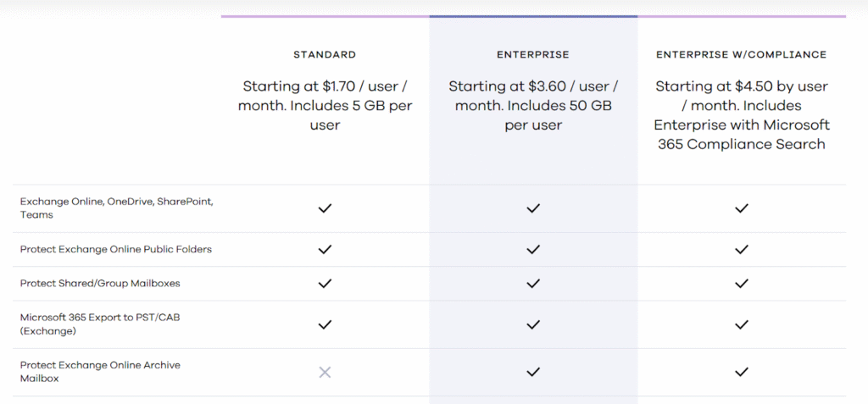Click Enterprise checkmark for Archive Mailbox row

tap(533, 372)
